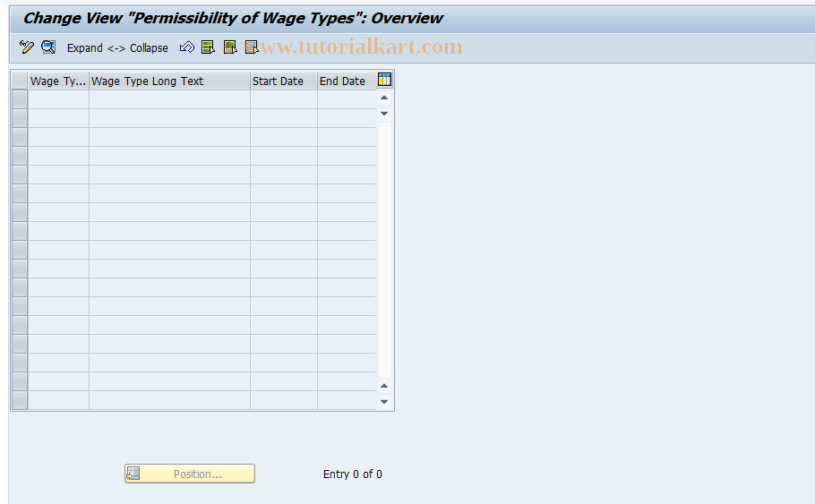Click first row Start Date cell
Viewport: 815px width, 504px height.
point(284,99)
